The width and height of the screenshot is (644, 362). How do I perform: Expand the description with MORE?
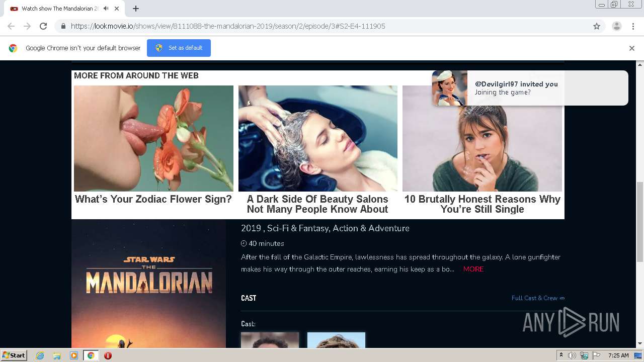pyautogui.click(x=473, y=269)
